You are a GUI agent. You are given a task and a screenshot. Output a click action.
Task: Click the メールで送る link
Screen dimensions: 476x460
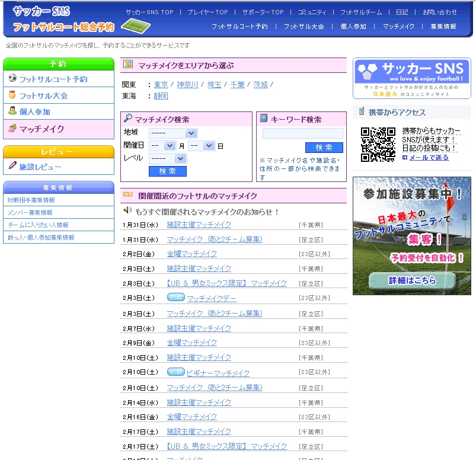[429, 158]
